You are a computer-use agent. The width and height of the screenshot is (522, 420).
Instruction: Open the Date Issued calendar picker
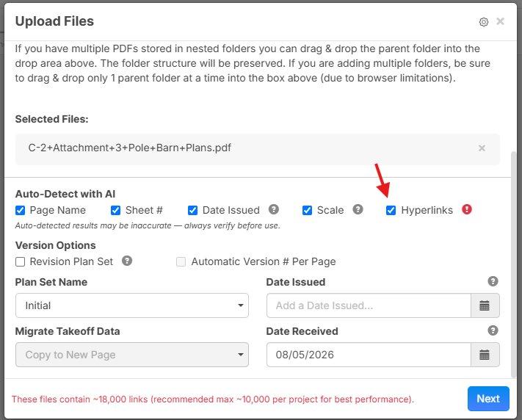pyautogui.click(x=485, y=305)
